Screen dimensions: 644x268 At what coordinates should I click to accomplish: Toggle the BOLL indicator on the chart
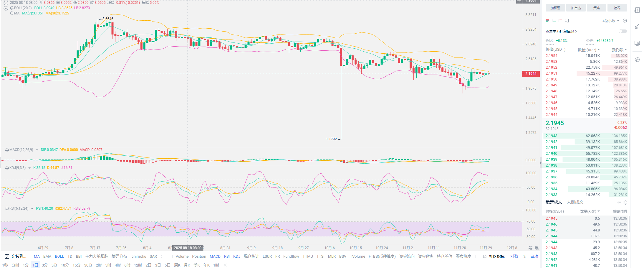[x=59, y=257]
